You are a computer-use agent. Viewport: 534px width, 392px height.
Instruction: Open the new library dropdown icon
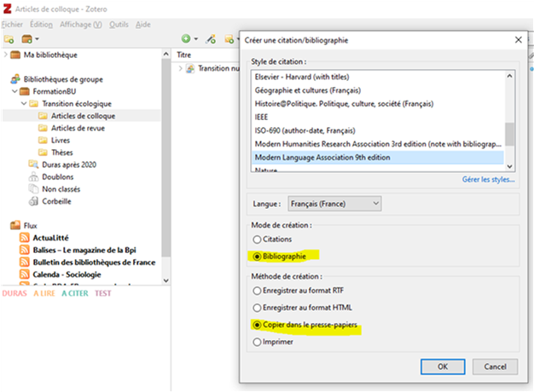30,39
